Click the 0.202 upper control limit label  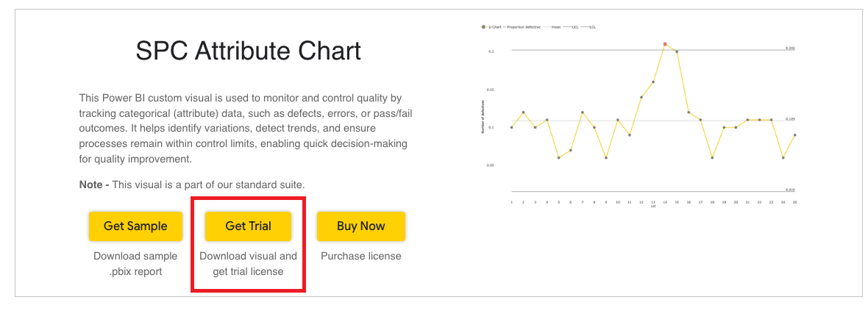click(790, 48)
